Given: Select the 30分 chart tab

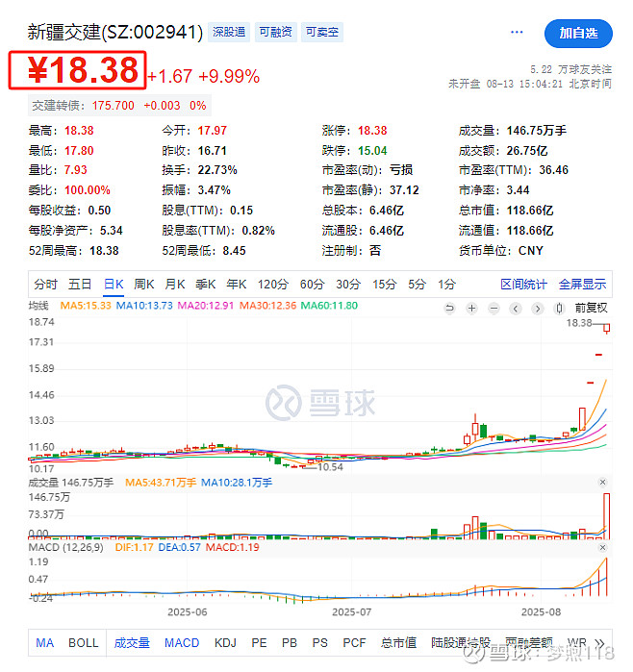Looking at the screenshot, I should 348,285.
